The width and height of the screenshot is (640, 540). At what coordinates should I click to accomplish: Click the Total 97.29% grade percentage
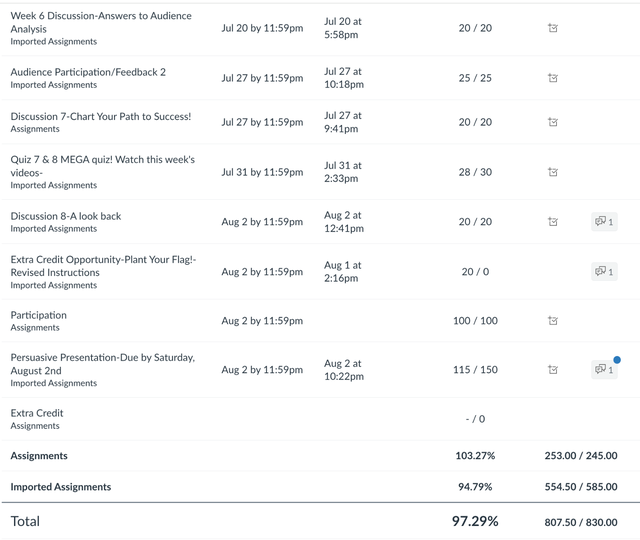point(476,521)
